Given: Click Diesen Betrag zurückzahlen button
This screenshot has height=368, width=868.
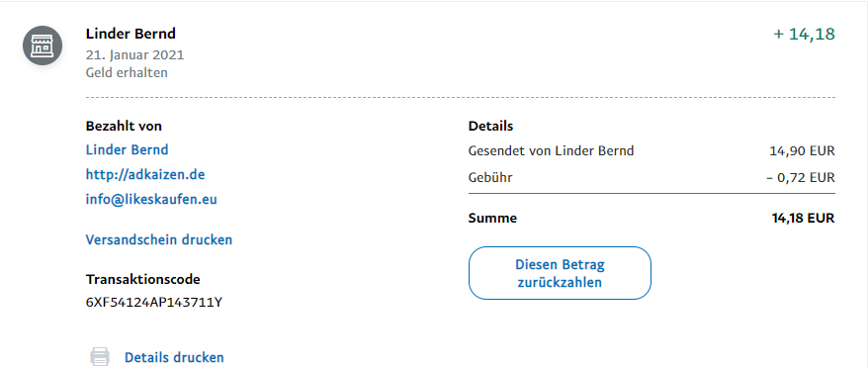Looking at the screenshot, I should coord(560,273).
